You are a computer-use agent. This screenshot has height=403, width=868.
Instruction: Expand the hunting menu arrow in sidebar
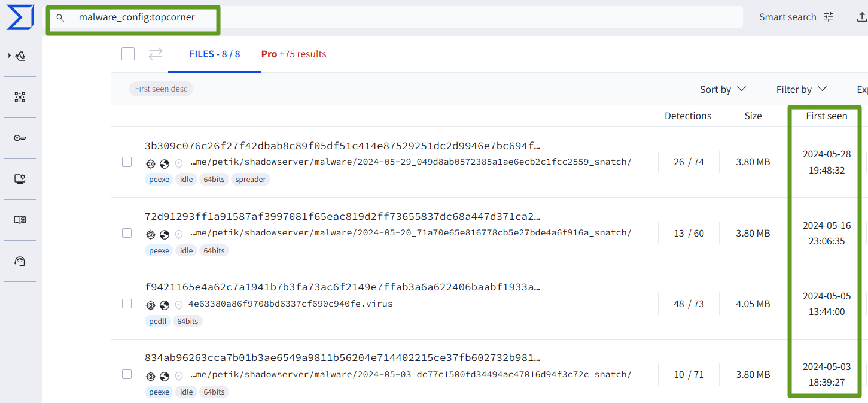click(10, 56)
